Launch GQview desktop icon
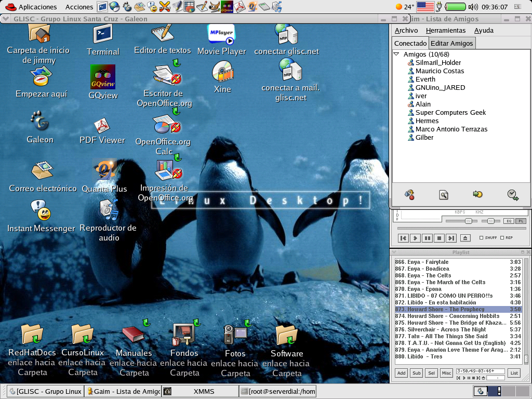Viewport: 532px width, 399px height. coord(103,77)
